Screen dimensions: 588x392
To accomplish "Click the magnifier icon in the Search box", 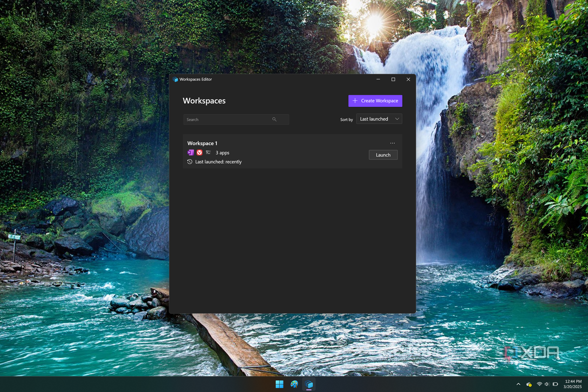I will [x=274, y=119].
